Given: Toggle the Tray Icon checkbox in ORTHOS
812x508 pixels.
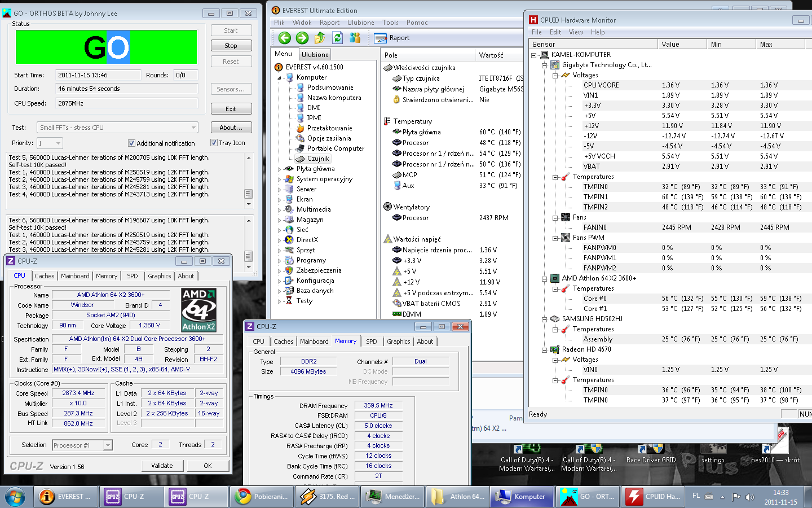Looking at the screenshot, I should tap(214, 143).
